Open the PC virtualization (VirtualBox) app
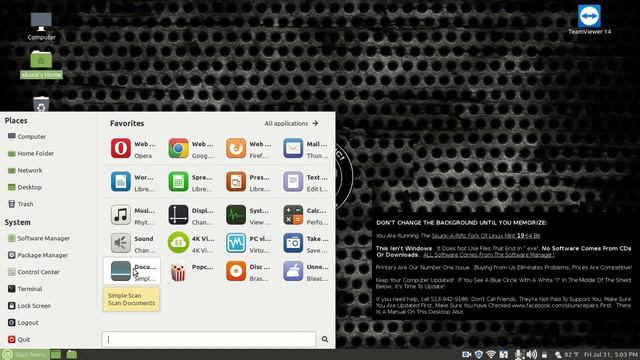Screen dimensions: 640x360 pyautogui.click(x=248, y=244)
